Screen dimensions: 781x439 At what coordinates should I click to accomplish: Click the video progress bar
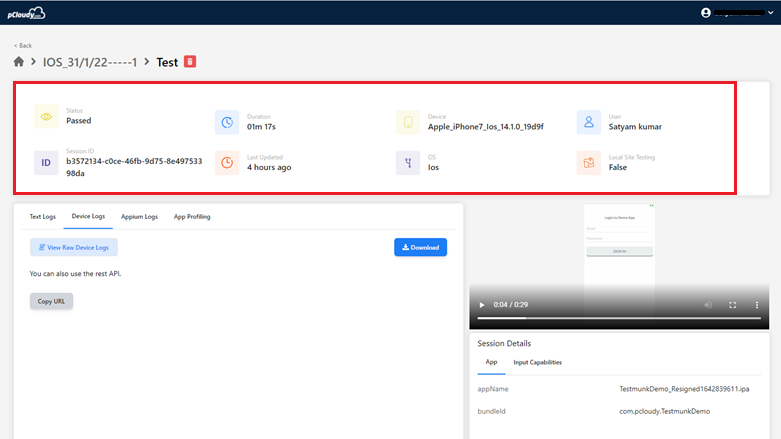[x=618, y=318]
